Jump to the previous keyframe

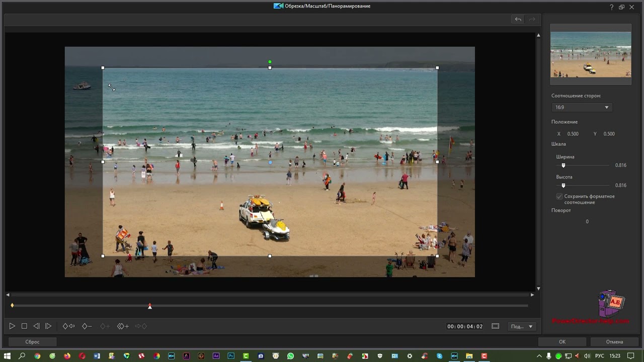coord(68,326)
